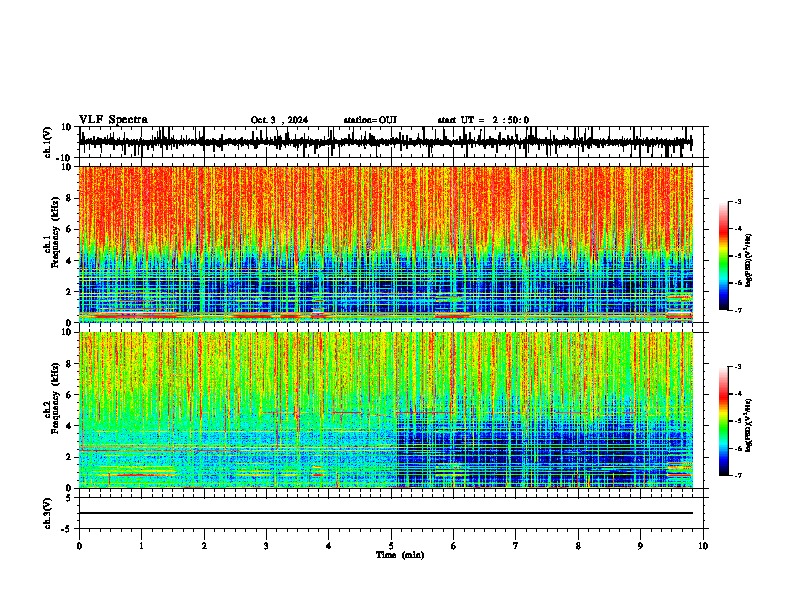Click the "ch.1(V)" axis label
The height and width of the screenshot is (612, 792).
coord(48,142)
